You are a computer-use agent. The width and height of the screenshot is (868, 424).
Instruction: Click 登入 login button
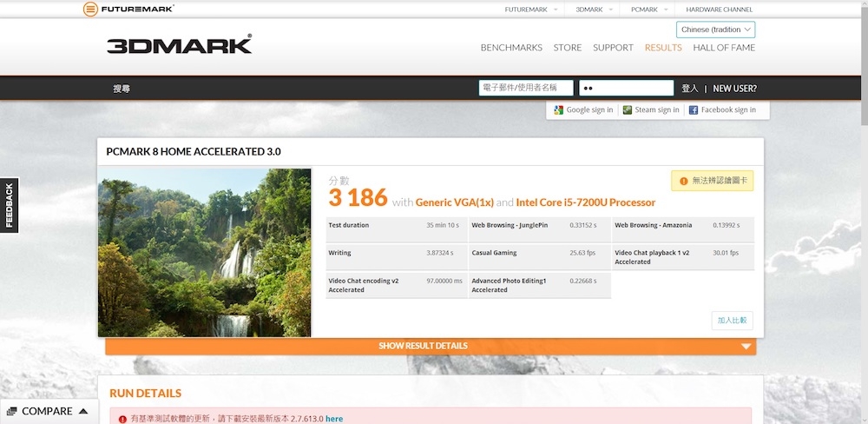tap(690, 88)
